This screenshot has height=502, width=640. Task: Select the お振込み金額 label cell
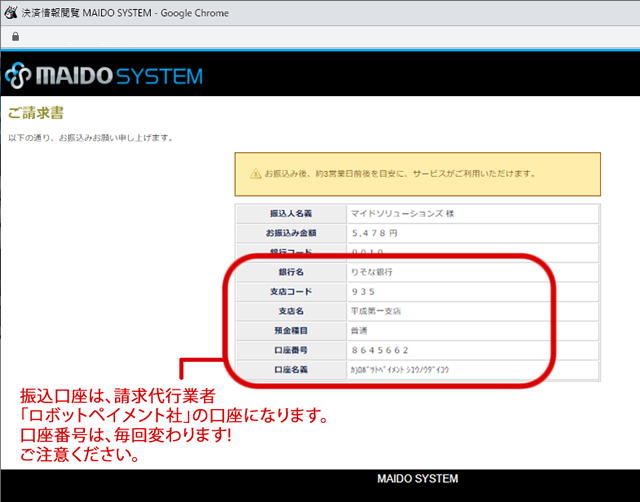(291, 233)
